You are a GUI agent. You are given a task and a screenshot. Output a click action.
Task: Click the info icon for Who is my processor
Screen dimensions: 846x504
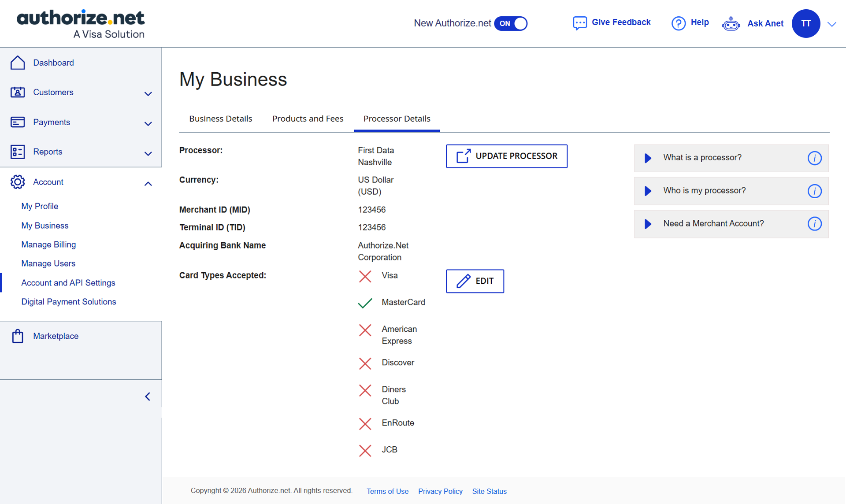(x=815, y=191)
